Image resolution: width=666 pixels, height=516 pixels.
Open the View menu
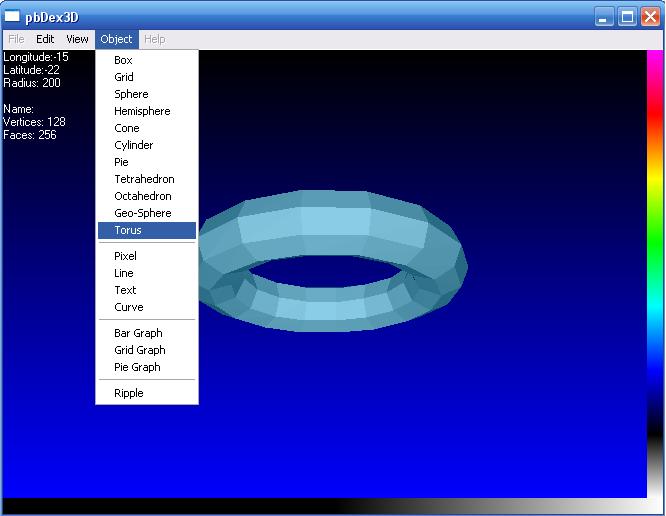[77, 39]
